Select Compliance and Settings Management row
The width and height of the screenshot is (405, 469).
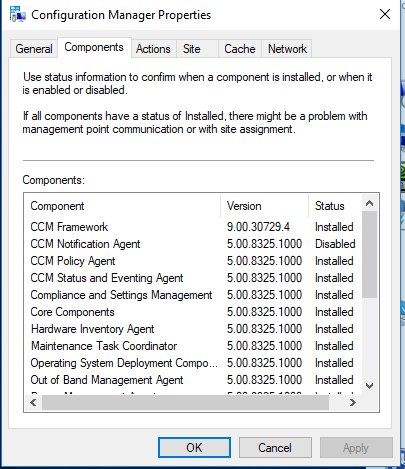pos(193,295)
